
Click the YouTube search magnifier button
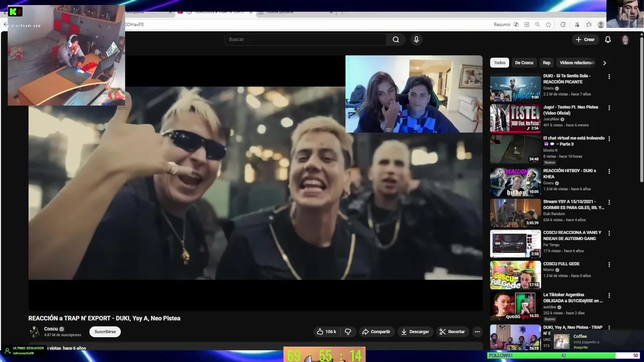395,39
